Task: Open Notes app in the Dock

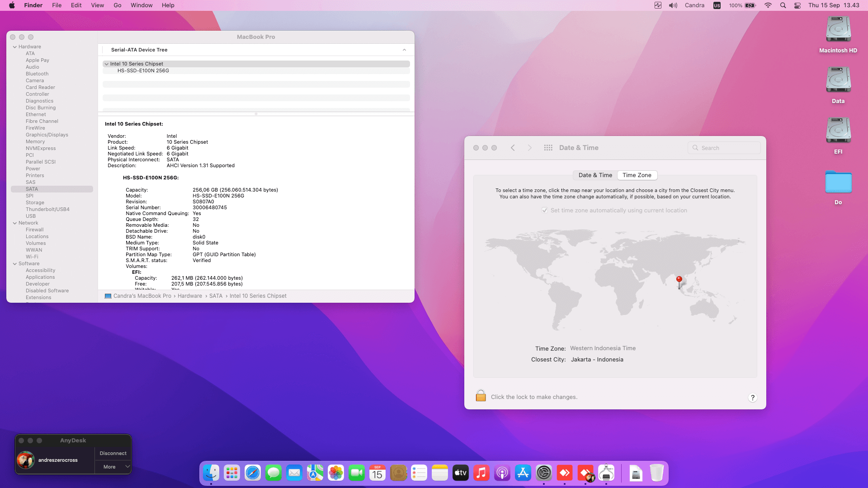Action: coord(440,473)
